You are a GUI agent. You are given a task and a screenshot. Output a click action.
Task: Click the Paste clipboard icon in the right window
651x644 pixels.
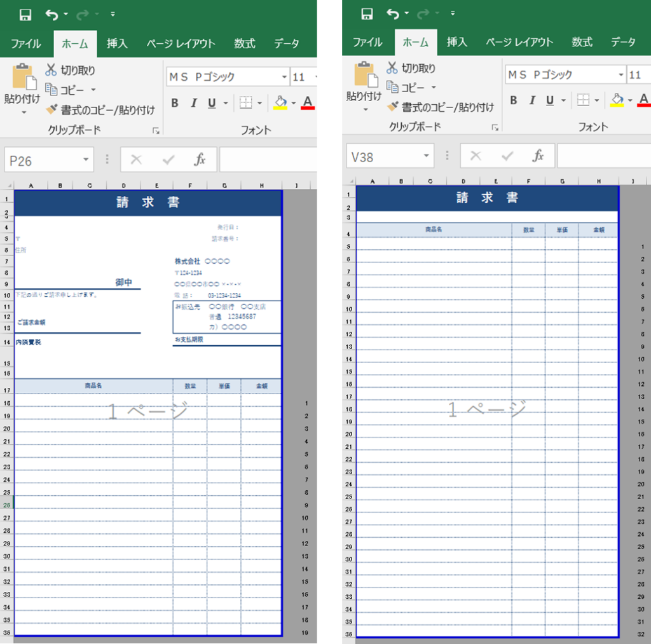pyautogui.click(x=367, y=75)
